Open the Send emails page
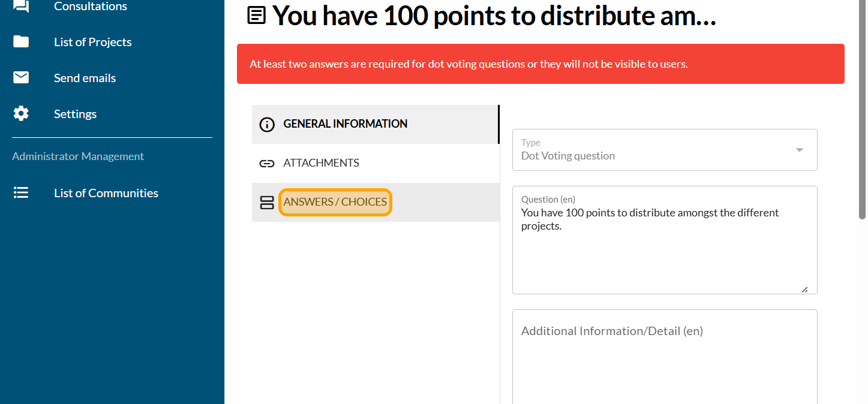Image resolution: width=868 pixels, height=404 pixels. tap(85, 78)
